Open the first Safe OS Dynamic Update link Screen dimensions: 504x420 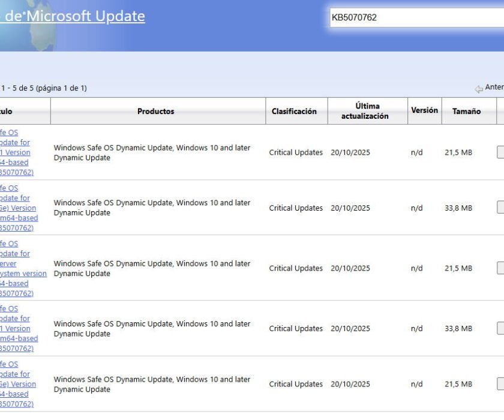coord(15,152)
